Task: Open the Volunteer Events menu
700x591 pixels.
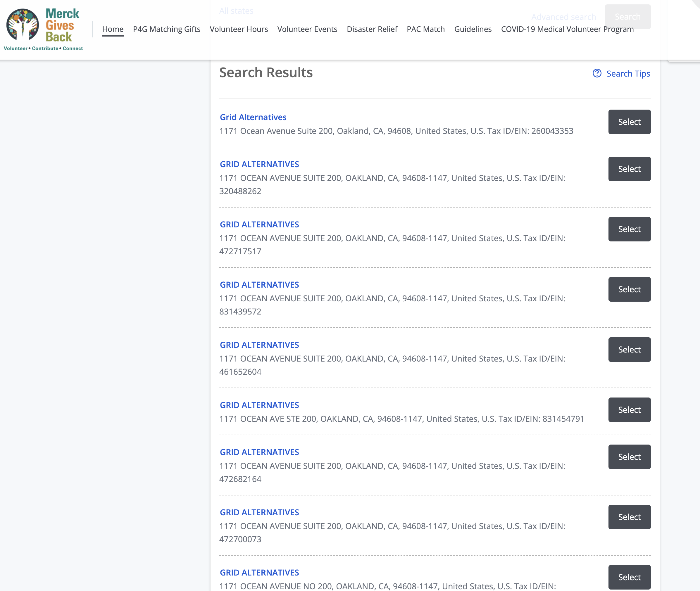Action: (307, 29)
